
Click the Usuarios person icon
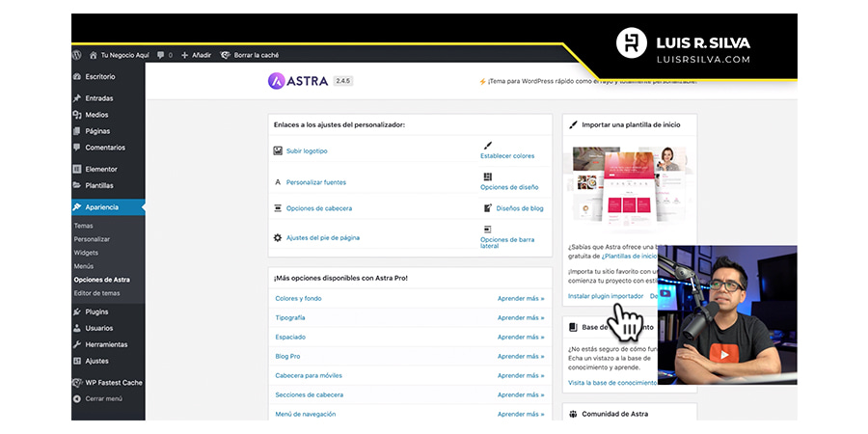77,328
